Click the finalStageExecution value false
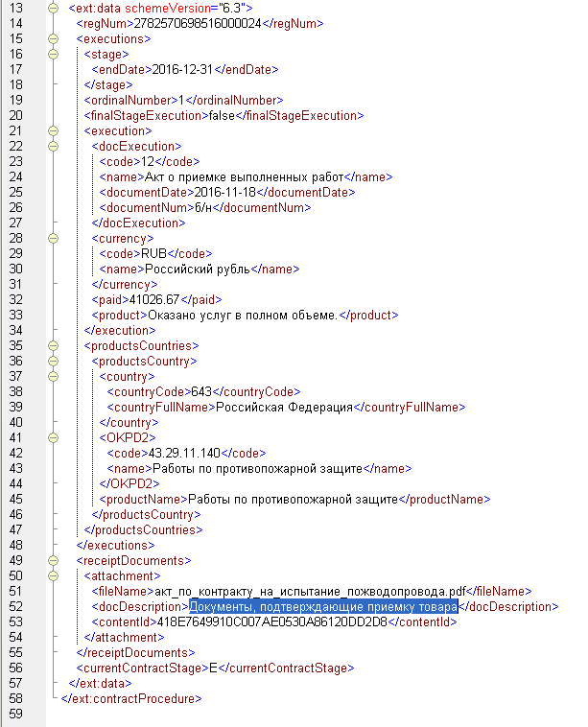The image size is (588, 727). (222, 115)
